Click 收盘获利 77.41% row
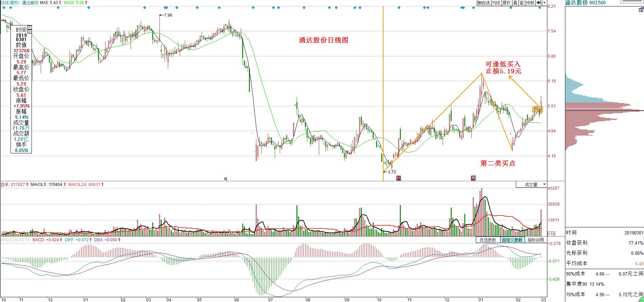 coord(604,243)
